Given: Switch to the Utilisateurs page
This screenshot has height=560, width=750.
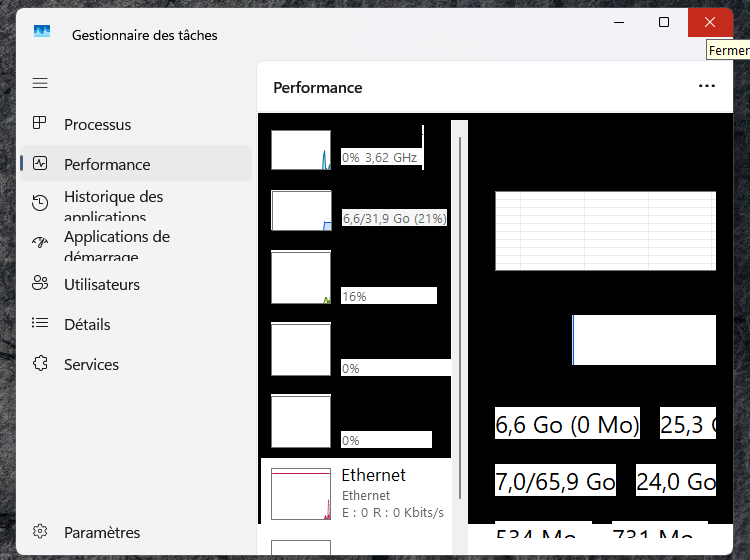Looking at the screenshot, I should pyautogui.click(x=102, y=285).
